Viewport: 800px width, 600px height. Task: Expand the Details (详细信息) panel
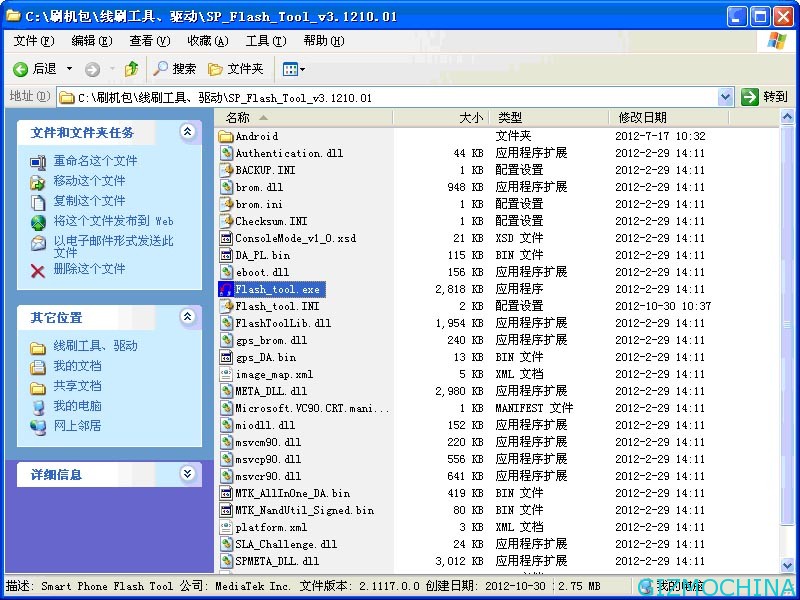tap(188, 473)
